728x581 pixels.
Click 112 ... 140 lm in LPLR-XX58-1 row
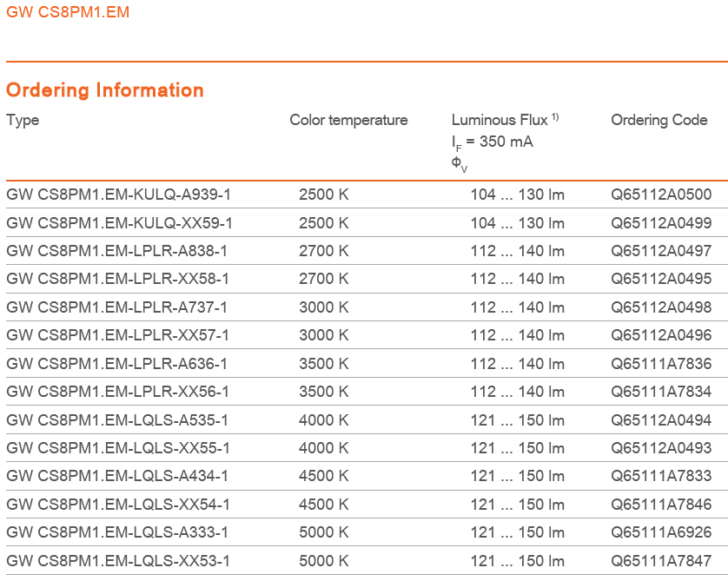(x=518, y=279)
